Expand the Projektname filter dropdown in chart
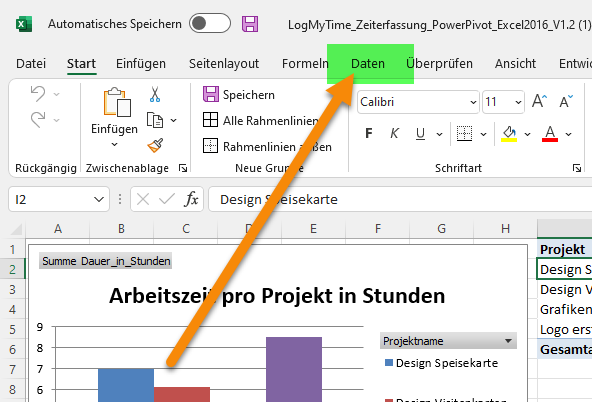 pyautogui.click(x=508, y=341)
